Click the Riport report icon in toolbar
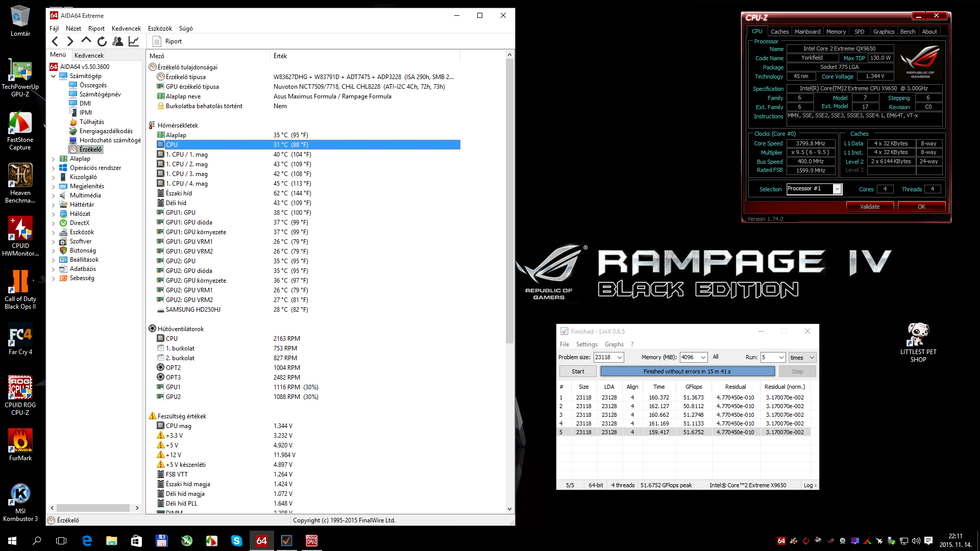The width and height of the screenshot is (980, 551). [x=157, y=41]
